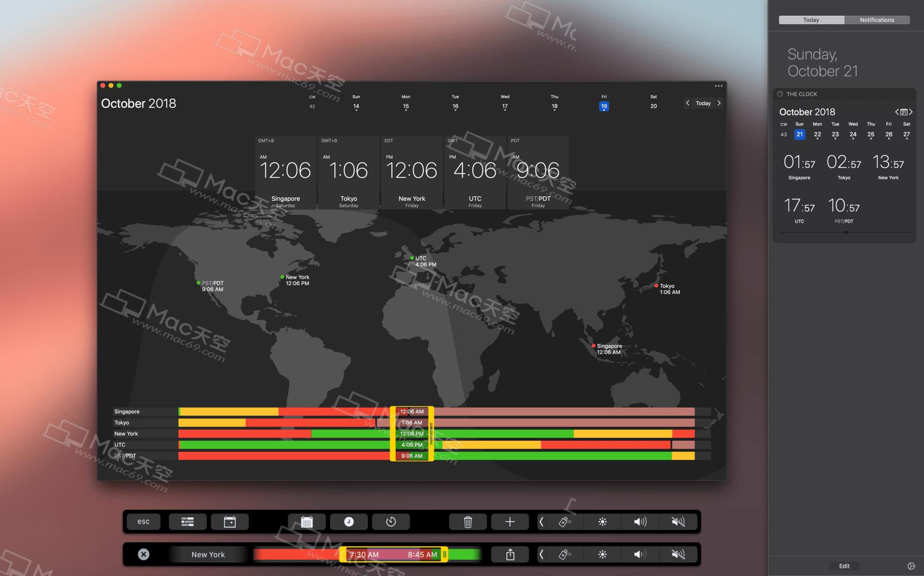Tap the timer icon on the Touch Bar
The height and width of the screenshot is (576, 924).
pos(391,522)
